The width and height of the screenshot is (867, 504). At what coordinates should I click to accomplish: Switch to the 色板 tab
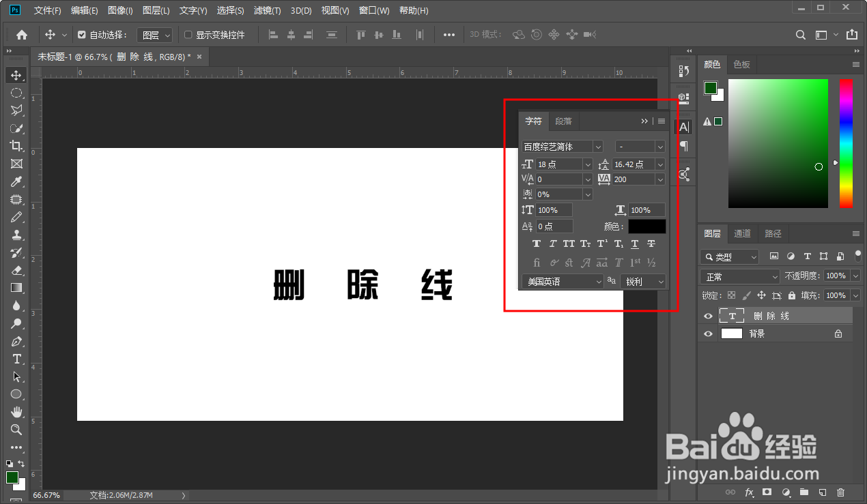[x=741, y=64]
